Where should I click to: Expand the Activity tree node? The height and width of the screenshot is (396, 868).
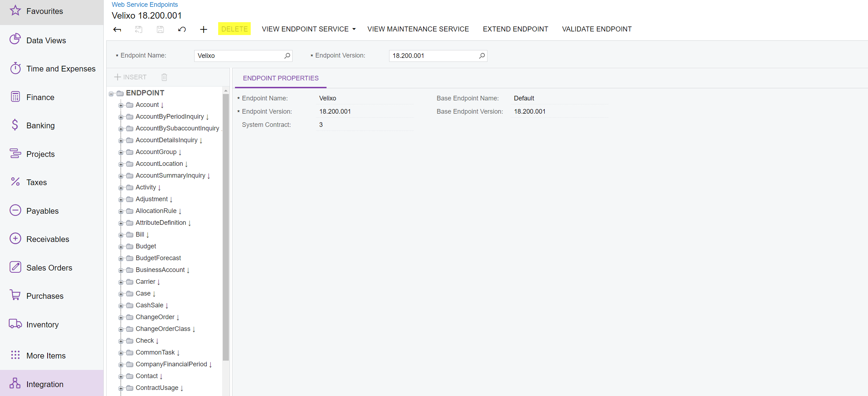coord(121,188)
